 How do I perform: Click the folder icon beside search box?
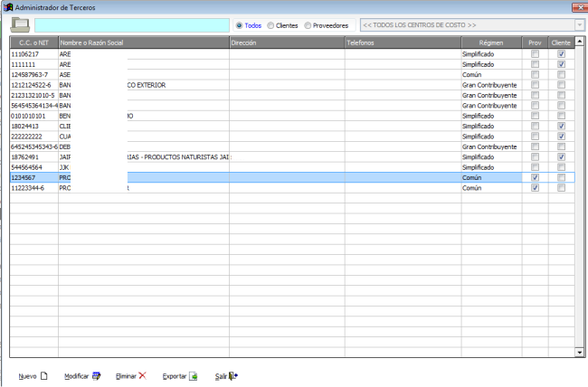(x=20, y=25)
